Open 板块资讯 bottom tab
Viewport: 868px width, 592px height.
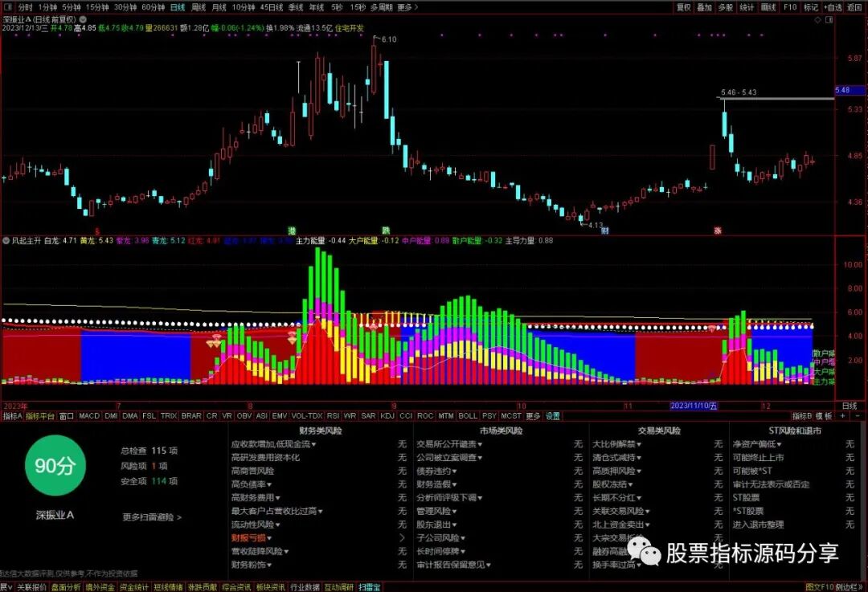(271, 587)
